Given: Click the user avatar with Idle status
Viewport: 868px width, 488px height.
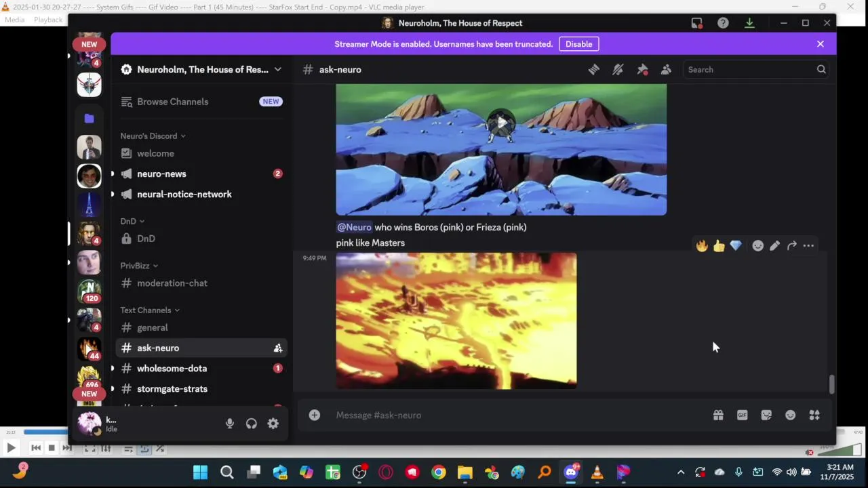Looking at the screenshot, I should click(x=90, y=424).
